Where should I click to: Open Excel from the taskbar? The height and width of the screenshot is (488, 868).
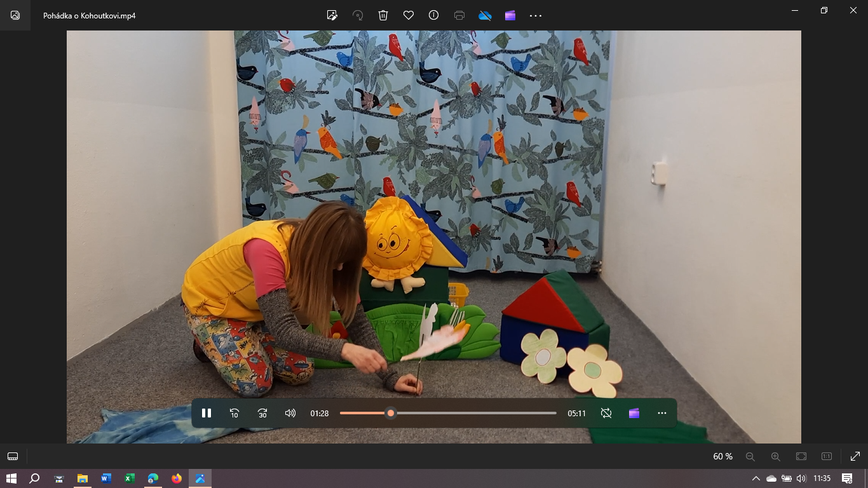(129, 478)
